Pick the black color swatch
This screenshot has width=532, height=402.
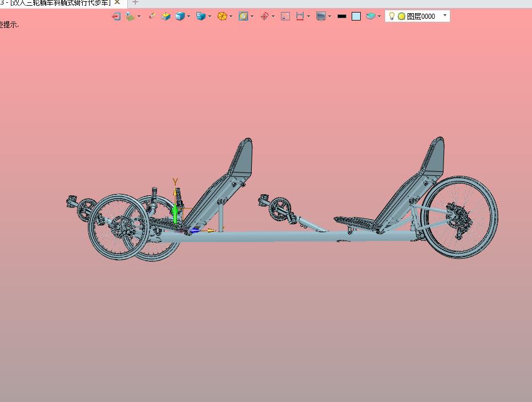342,17
